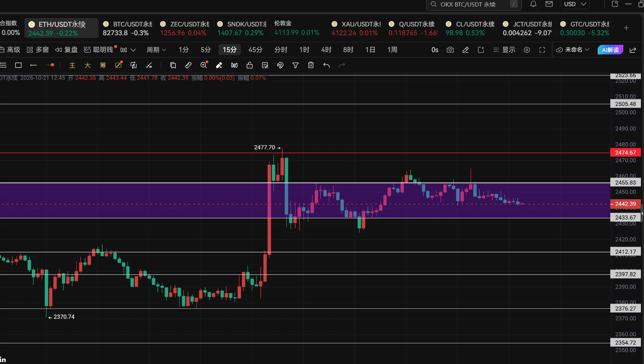Open the 显示 display options menu
This screenshot has height=364, width=644.
click(504, 50)
